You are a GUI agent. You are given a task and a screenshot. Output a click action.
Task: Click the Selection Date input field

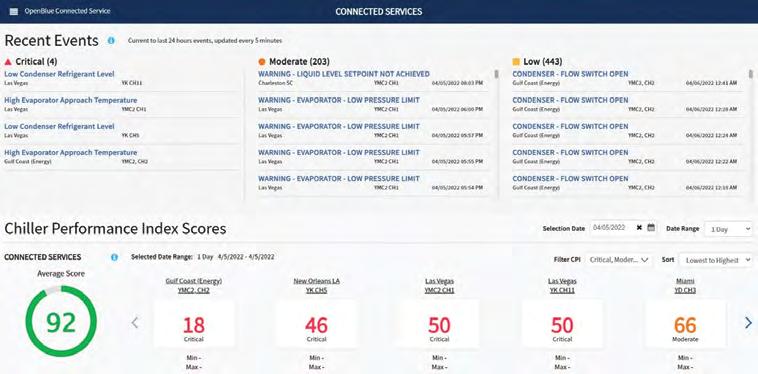[x=612, y=228]
